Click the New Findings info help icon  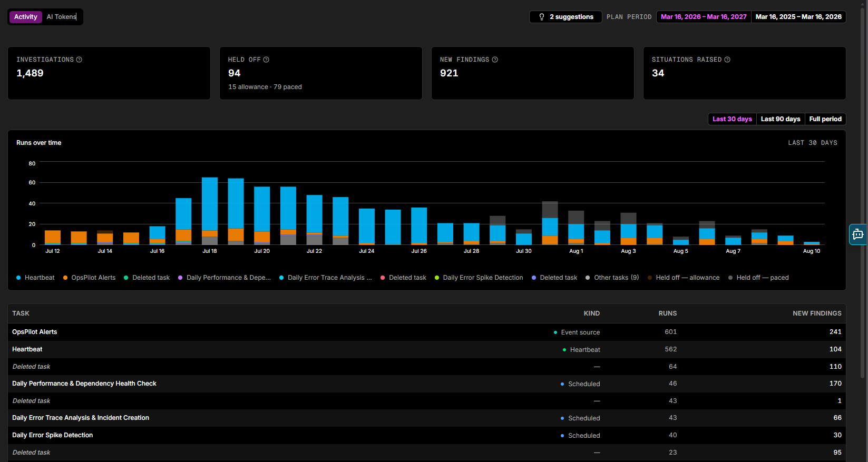coord(495,60)
